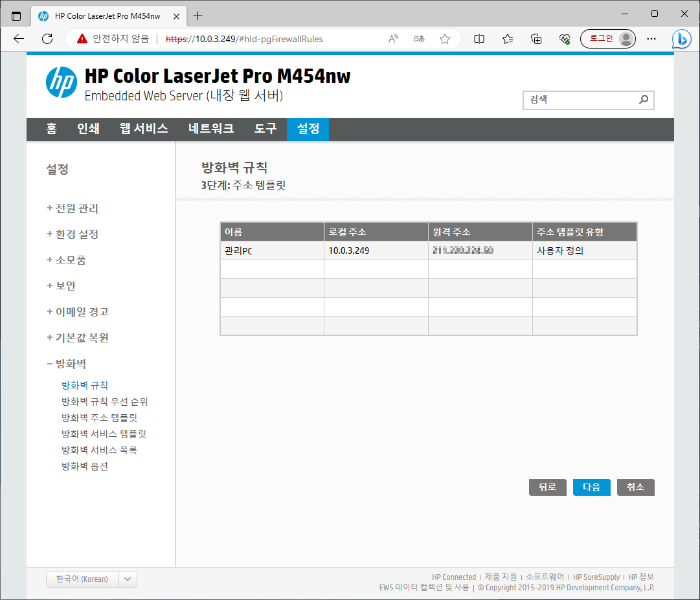Open the 도구 tab
The image size is (700, 600).
pyautogui.click(x=265, y=129)
